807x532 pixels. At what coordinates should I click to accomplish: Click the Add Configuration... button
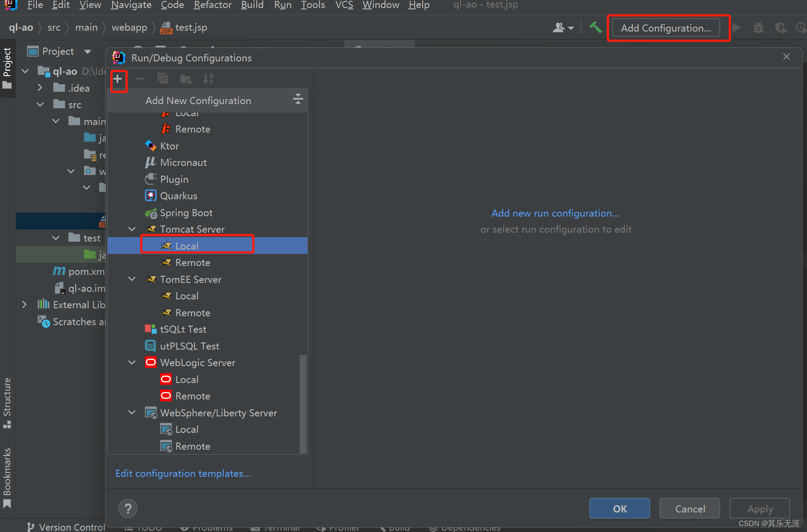666,28
